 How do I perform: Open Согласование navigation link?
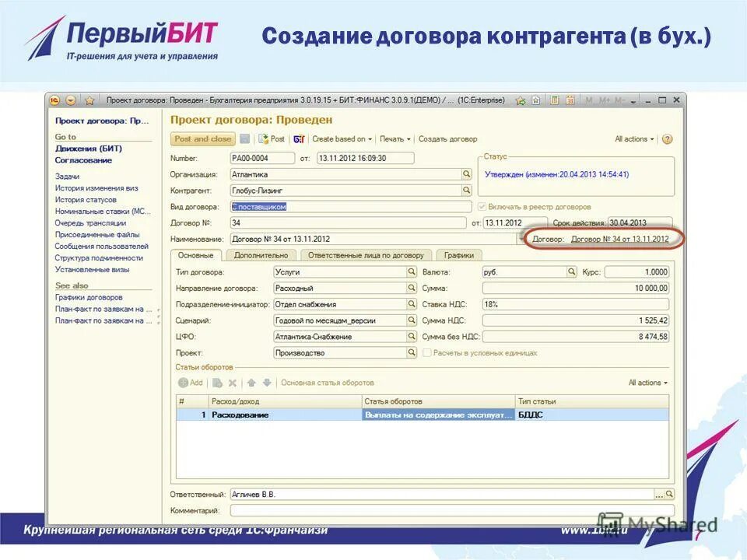pyautogui.click(x=83, y=160)
